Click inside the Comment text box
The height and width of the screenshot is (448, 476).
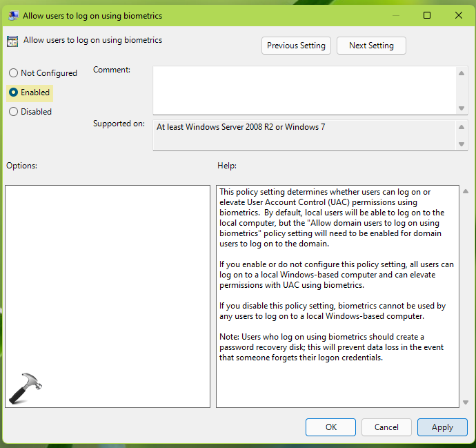click(304, 90)
